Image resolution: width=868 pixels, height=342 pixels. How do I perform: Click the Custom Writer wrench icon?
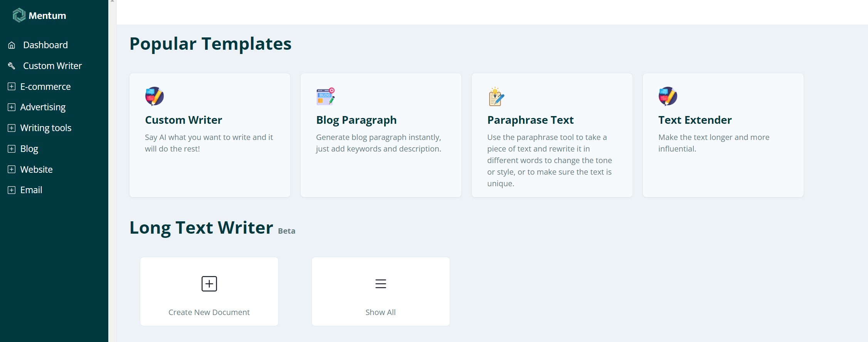(x=12, y=66)
